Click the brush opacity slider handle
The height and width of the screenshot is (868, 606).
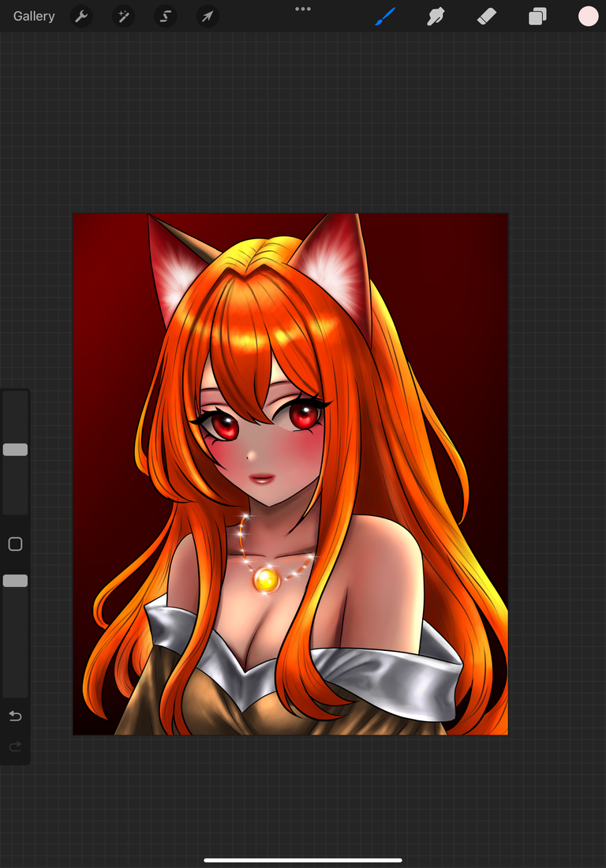pos(15,581)
